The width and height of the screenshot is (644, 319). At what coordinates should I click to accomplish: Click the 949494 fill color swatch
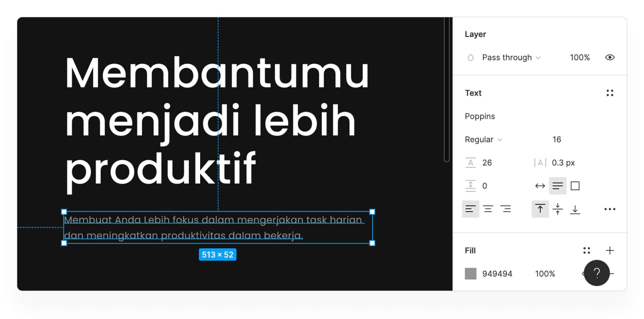click(471, 274)
